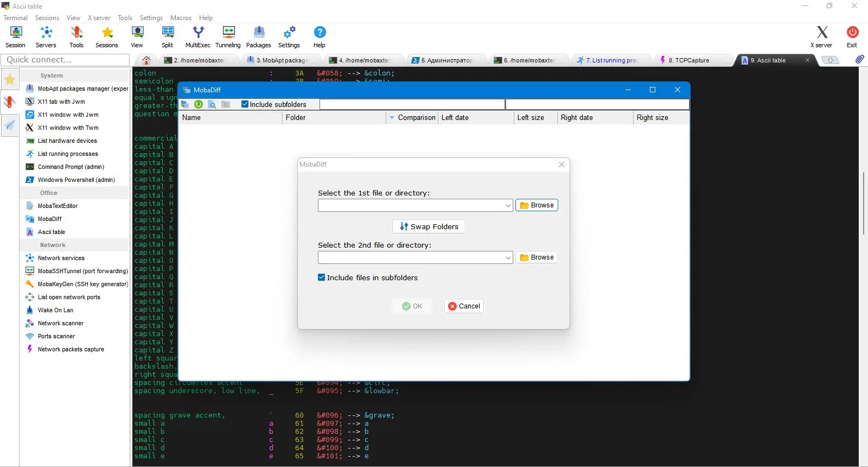The width and height of the screenshot is (868, 467).
Task: Click the View toolbar icon
Action: (x=137, y=37)
